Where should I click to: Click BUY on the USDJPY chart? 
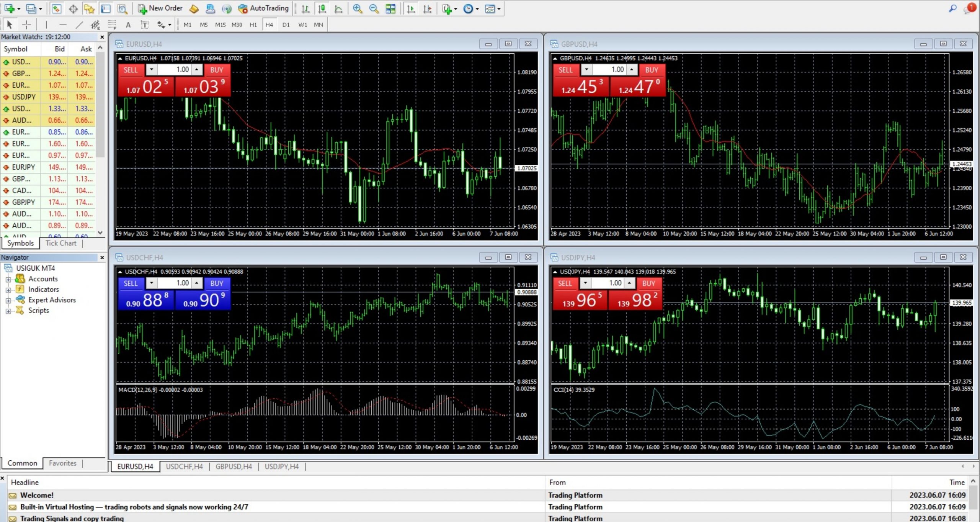point(648,283)
